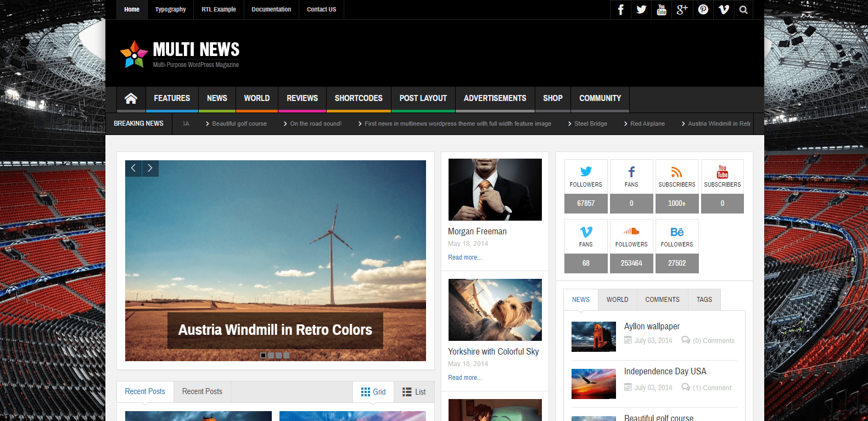
Task: Click the Yorkshire with Colorful Sky title
Action: click(494, 352)
